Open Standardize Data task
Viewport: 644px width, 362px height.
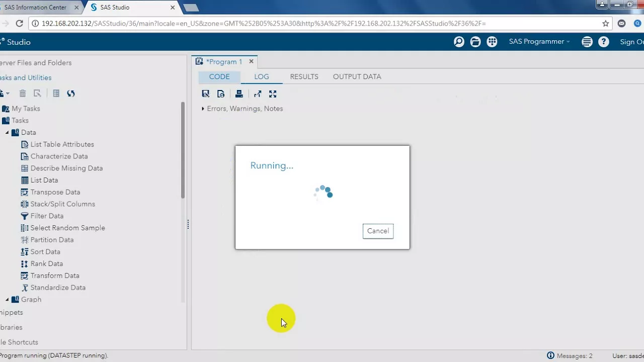click(x=53, y=288)
